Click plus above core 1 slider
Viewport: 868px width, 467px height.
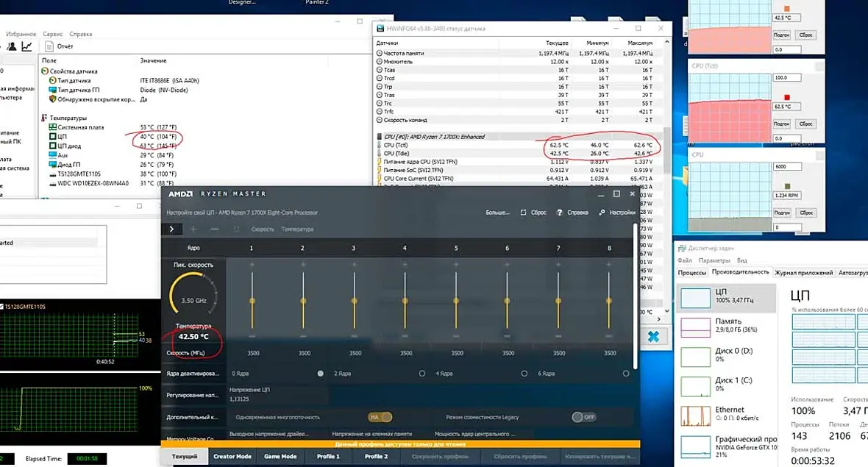tap(252, 265)
